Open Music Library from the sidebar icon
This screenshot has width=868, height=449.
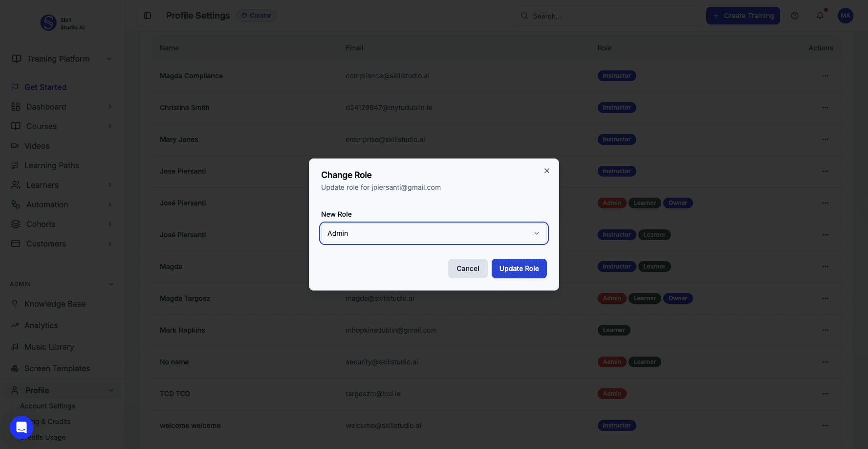(x=15, y=347)
